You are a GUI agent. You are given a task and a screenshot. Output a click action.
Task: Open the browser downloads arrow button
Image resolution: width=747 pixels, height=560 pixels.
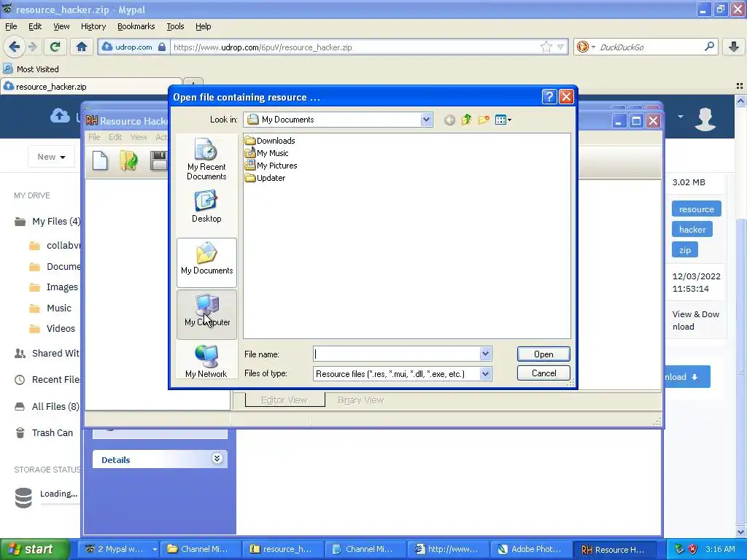(x=733, y=47)
